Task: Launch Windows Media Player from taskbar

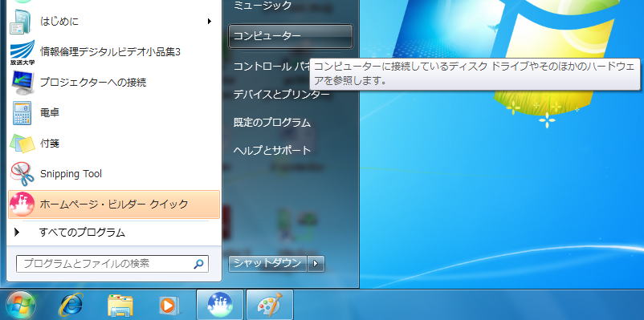Action: (169, 306)
